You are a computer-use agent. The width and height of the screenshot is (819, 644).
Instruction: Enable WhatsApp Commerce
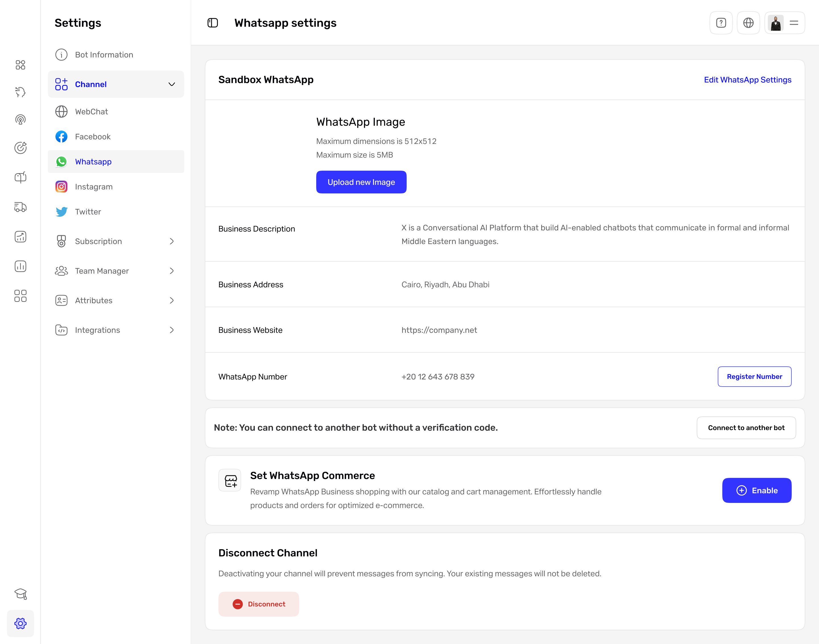pos(757,491)
